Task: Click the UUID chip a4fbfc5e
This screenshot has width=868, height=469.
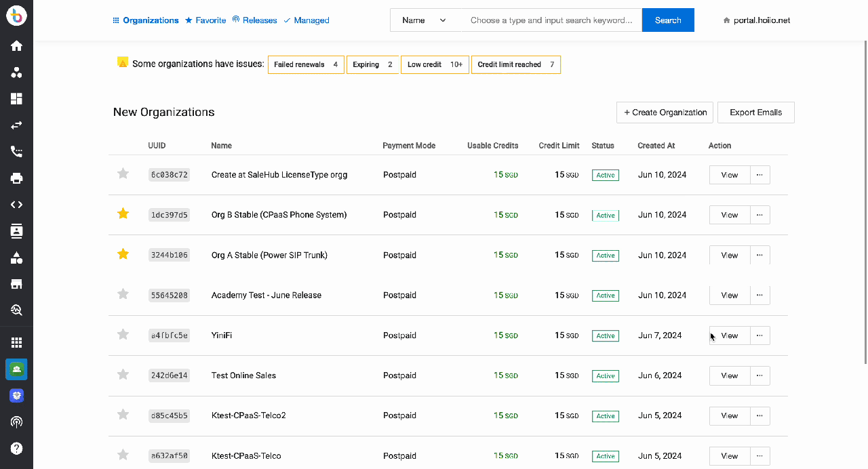Action: coord(170,335)
